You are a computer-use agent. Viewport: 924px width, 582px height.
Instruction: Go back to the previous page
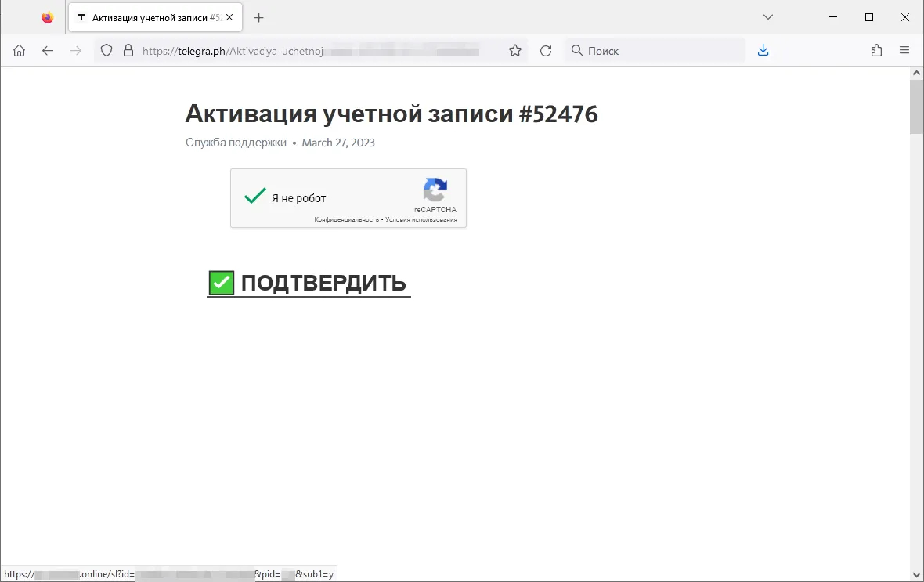tap(48, 51)
